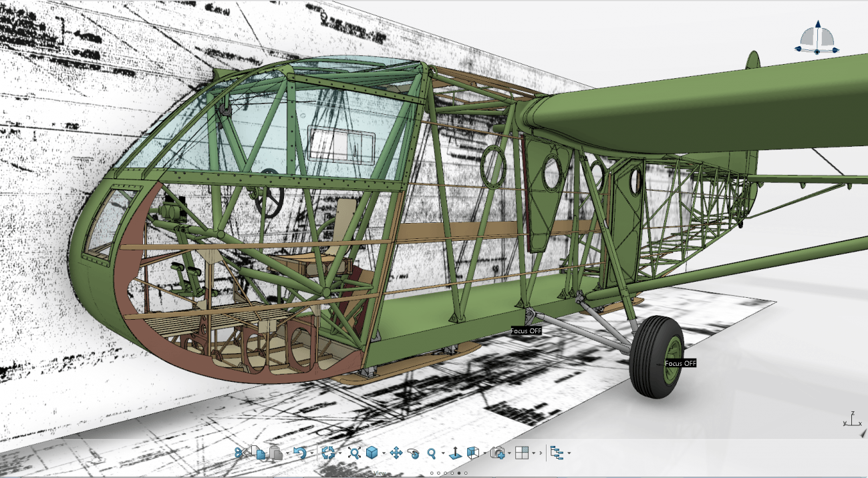Screen dimensions: 868x478
Task: Click the Normal View icon
Action: (x=455, y=453)
